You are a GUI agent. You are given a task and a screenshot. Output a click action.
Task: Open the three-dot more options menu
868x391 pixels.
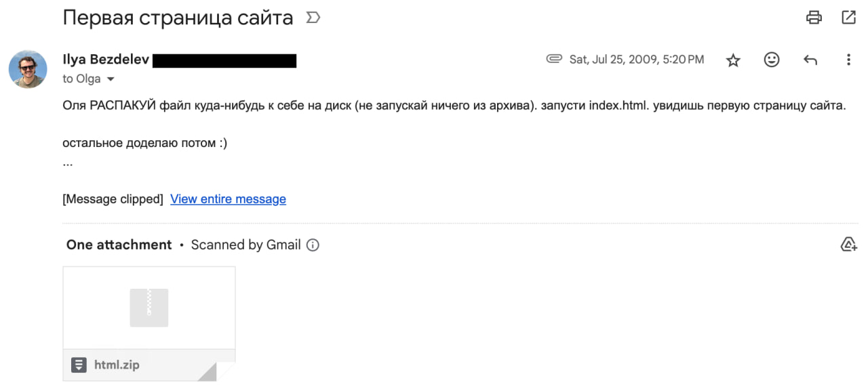[x=848, y=60]
